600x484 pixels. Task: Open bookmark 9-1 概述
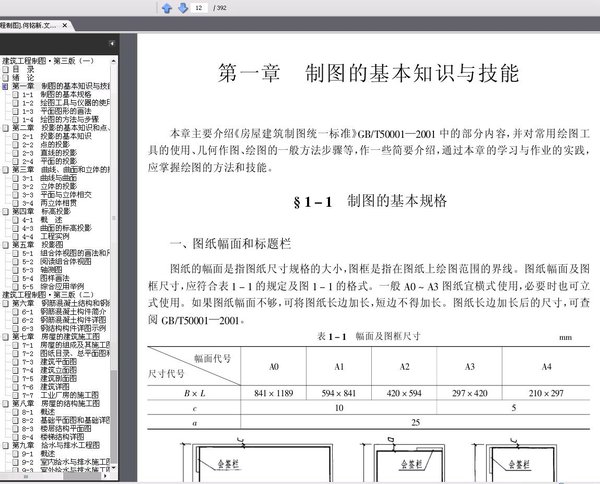pos(39,454)
